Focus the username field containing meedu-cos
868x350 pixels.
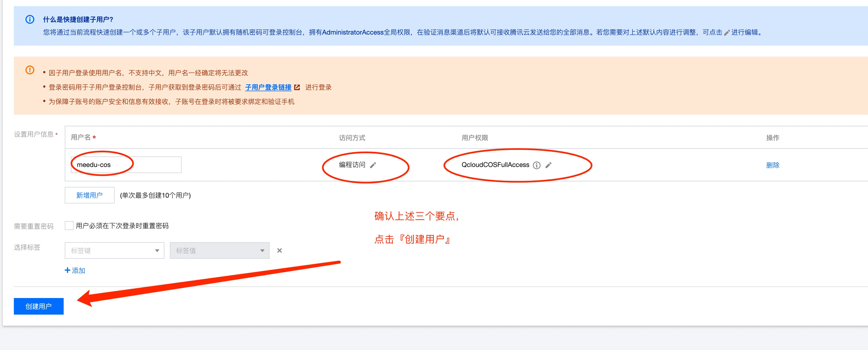pos(126,165)
